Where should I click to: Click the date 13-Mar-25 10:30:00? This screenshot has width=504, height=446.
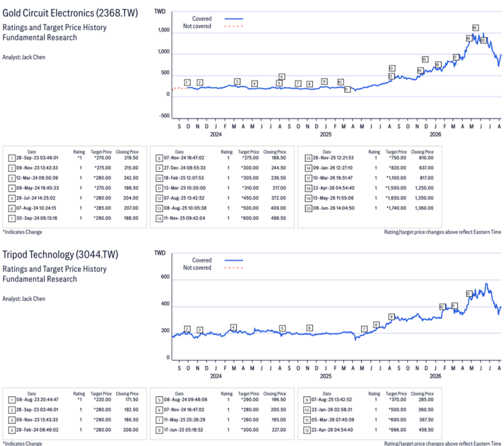pyautogui.click(x=185, y=188)
